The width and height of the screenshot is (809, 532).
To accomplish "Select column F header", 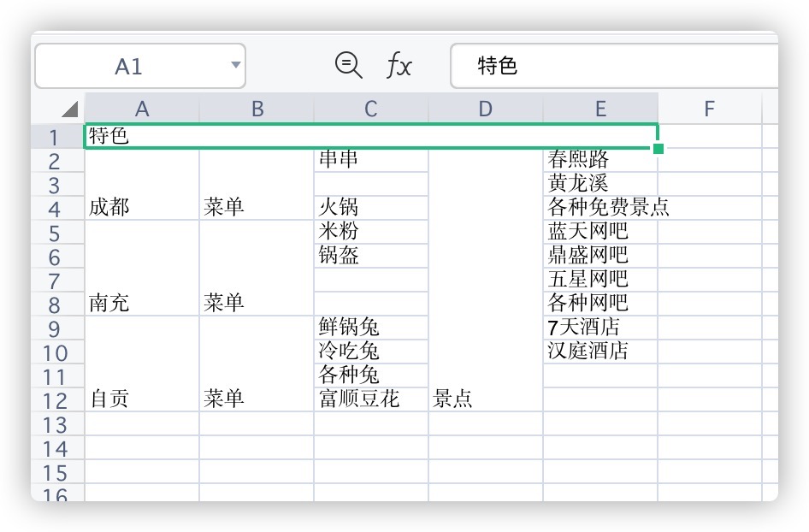I will pos(709,109).
